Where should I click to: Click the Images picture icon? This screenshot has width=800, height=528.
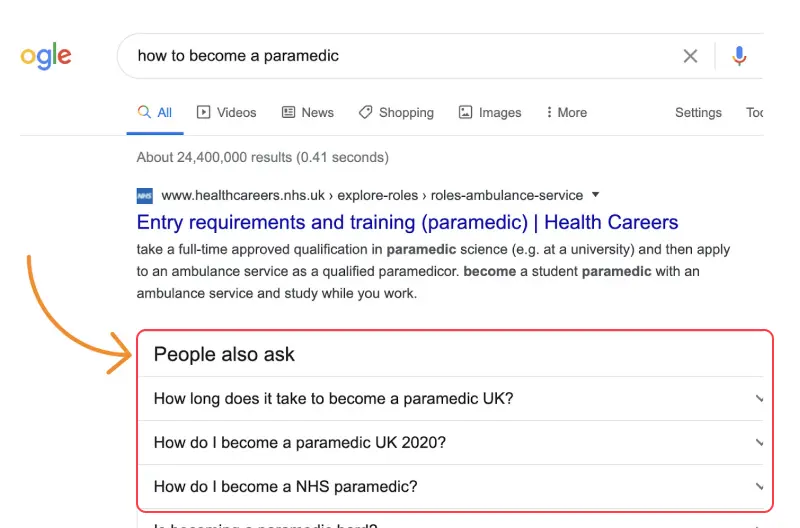466,113
